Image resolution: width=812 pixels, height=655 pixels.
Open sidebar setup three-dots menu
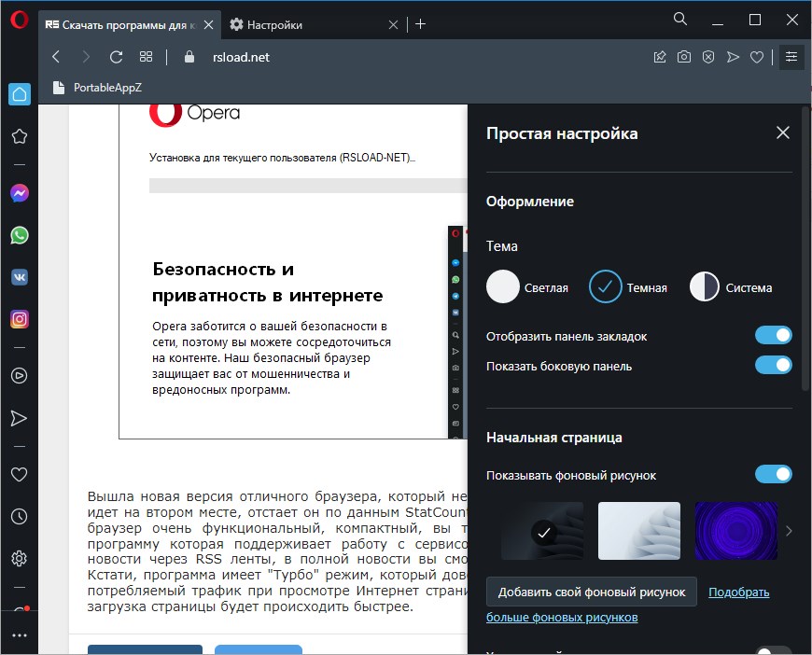[x=20, y=635]
